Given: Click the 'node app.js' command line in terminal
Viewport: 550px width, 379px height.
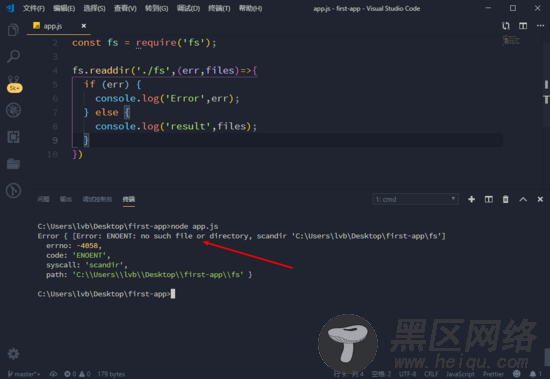Looking at the screenshot, I should [128, 226].
